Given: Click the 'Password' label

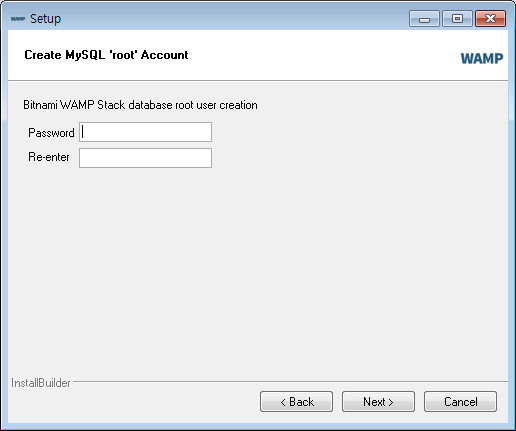Looking at the screenshot, I should pos(51,133).
